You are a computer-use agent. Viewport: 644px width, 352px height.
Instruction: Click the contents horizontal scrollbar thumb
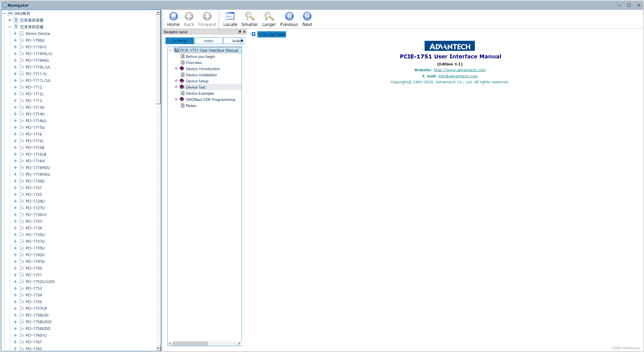pos(190,343)
